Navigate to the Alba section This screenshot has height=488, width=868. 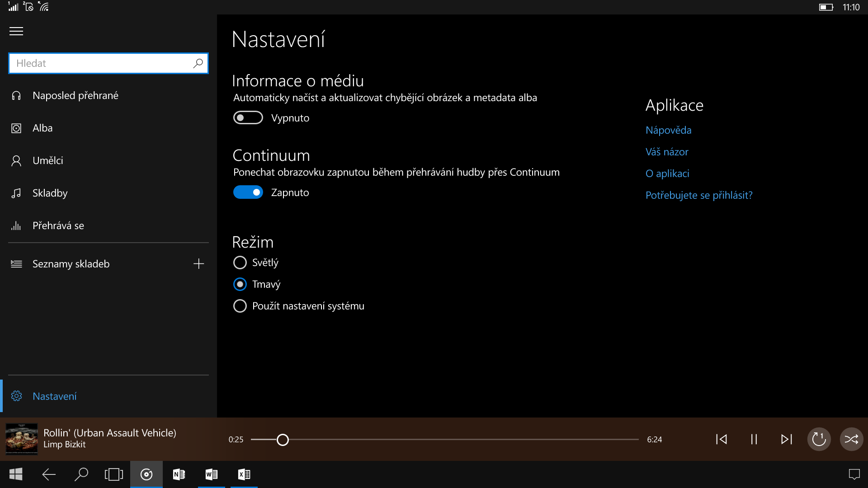click(x=42, y=128)
